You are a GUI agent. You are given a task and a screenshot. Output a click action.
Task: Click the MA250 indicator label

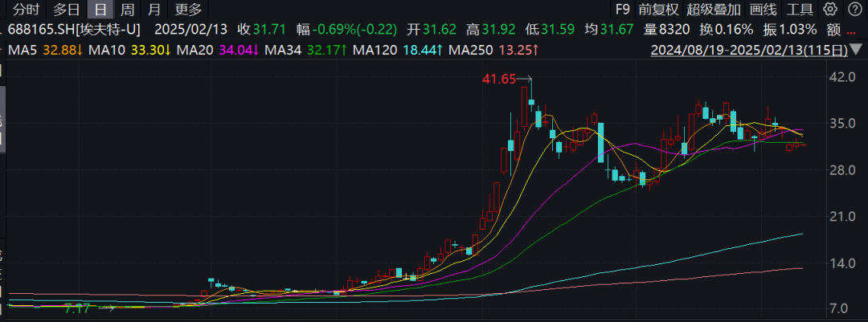pos(470,50)
